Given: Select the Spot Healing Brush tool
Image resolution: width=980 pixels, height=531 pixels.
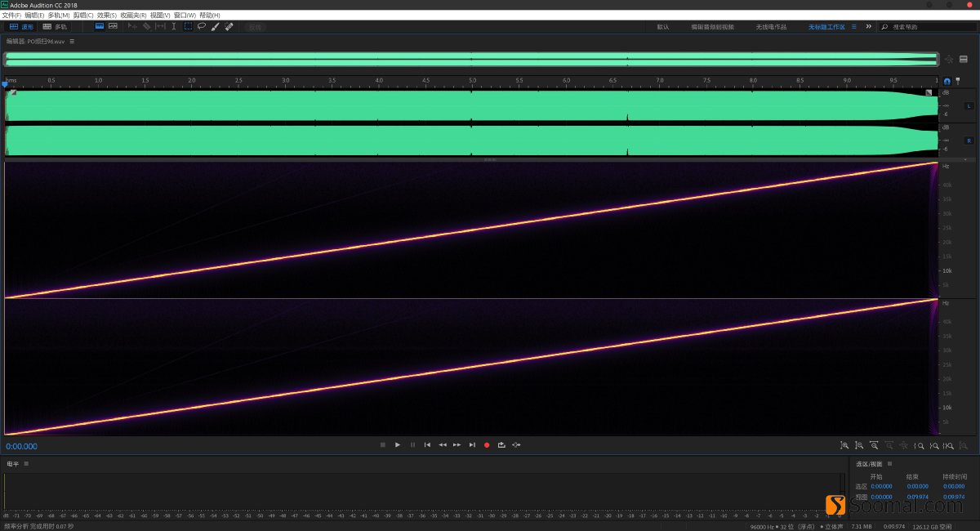Looking at the screenshot, I should click(229, 26).
